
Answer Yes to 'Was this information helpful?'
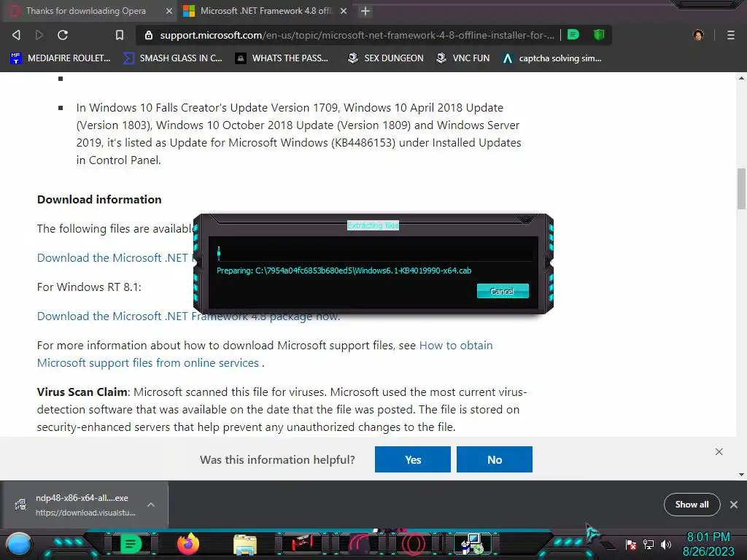click(x=413, y=459)
